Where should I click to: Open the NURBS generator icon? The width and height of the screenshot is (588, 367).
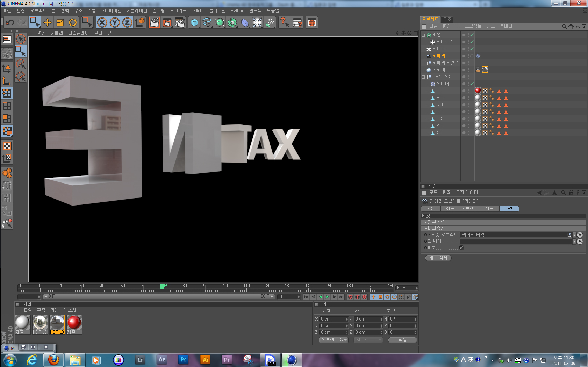[220, 23]
